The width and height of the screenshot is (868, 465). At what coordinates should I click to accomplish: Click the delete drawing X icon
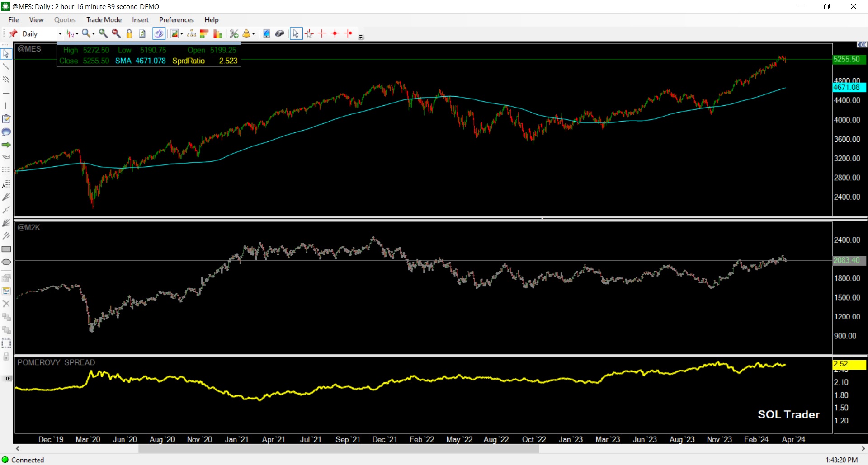(x=6, y=304)
